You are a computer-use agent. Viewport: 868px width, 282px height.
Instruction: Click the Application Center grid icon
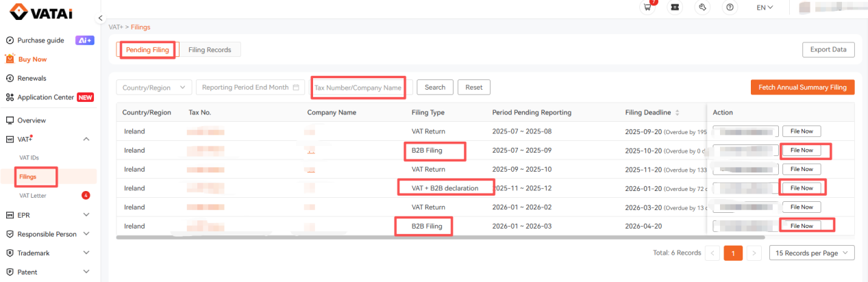10,97
